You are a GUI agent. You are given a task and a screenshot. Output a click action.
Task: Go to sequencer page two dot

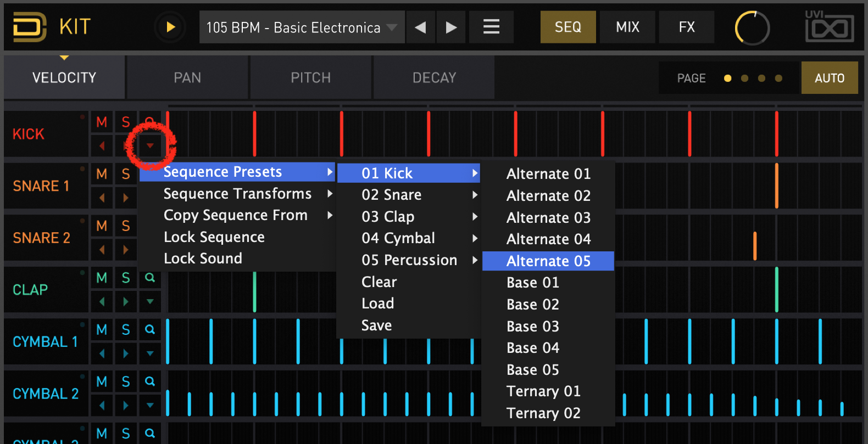click(744, 78)
